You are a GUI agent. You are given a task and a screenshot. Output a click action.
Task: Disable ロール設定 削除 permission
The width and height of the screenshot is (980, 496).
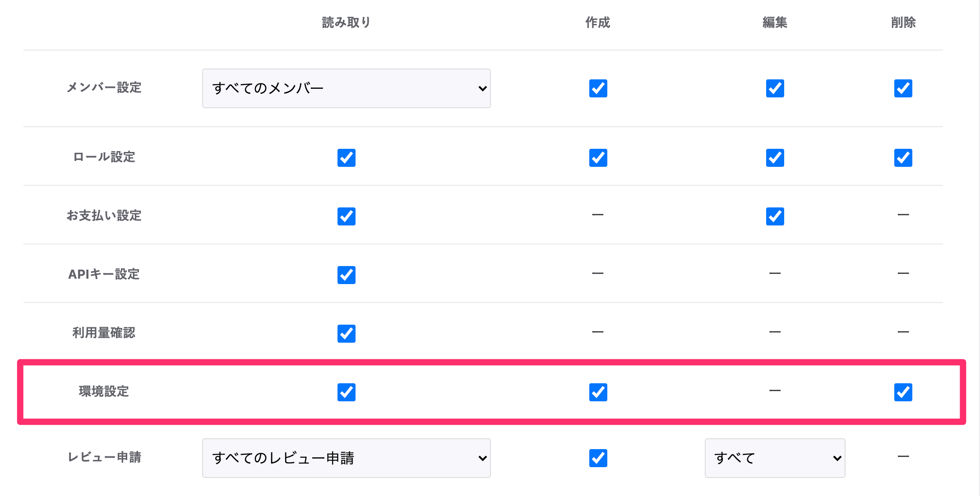point(903,158)
